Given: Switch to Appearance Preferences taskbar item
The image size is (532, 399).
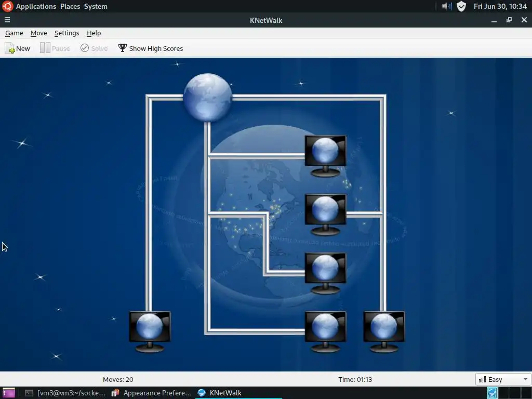Looking at the screenshot, I should click(151, 393).
